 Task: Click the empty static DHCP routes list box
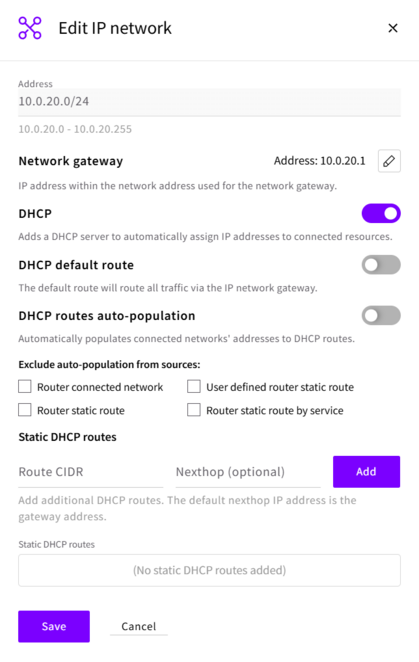click(209, 570)
